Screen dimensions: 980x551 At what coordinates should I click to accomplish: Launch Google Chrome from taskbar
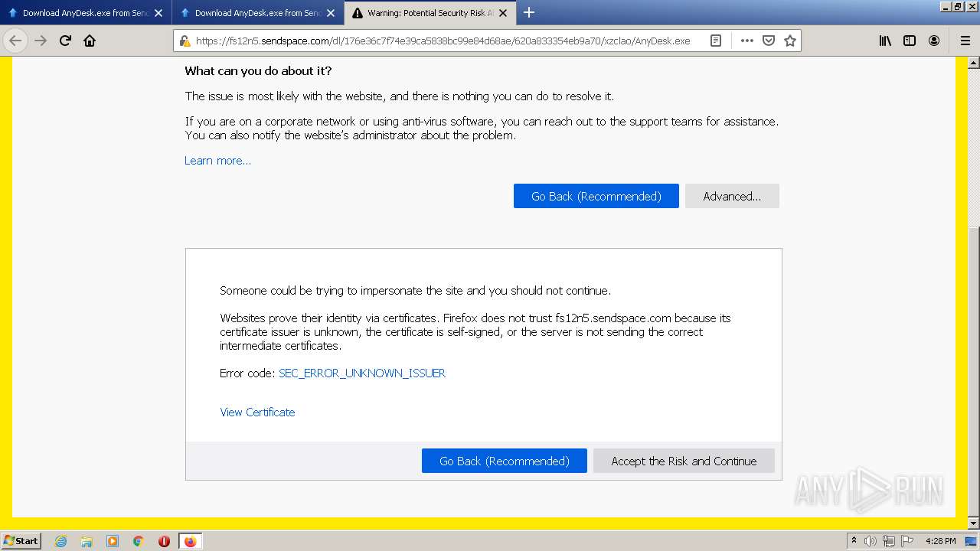tap(139, 541)
